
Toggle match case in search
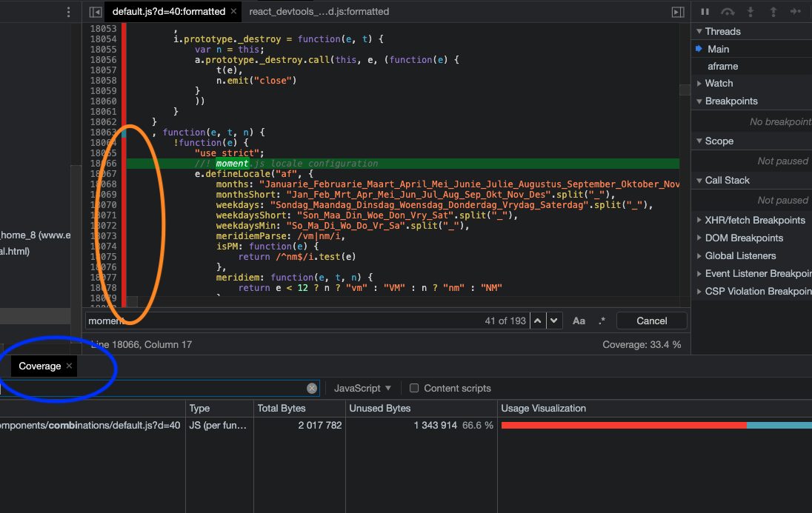pyautogui.click(x=579, y=321)
